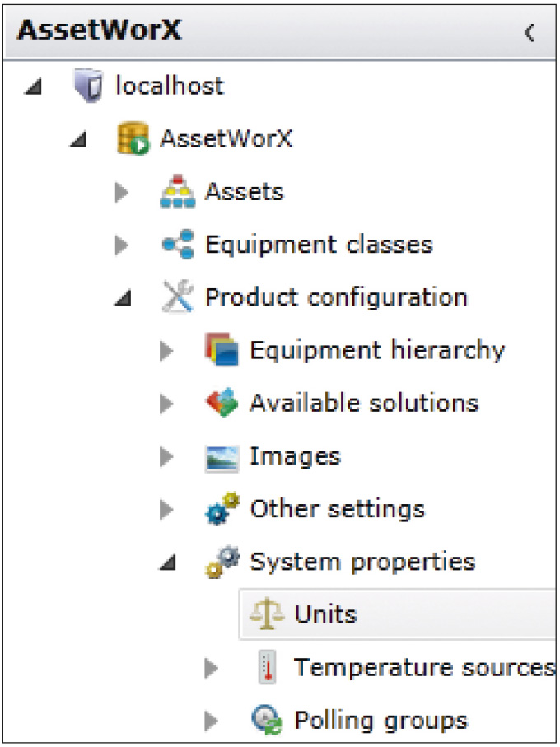Screen dimensions: 560x747
Task: Click the Equipment hierarchy stacked squares icon
Action: 222,350
